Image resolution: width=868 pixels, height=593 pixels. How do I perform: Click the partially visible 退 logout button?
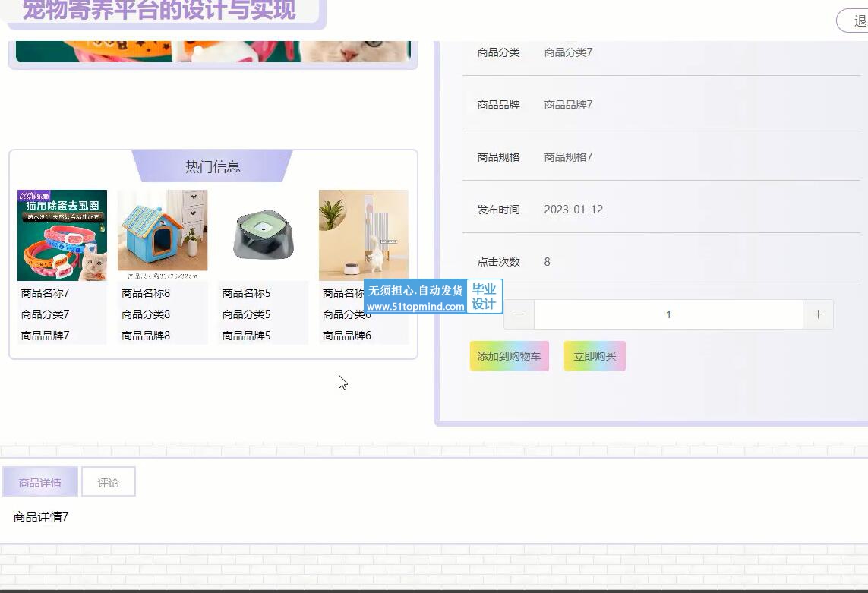point(853,21)
